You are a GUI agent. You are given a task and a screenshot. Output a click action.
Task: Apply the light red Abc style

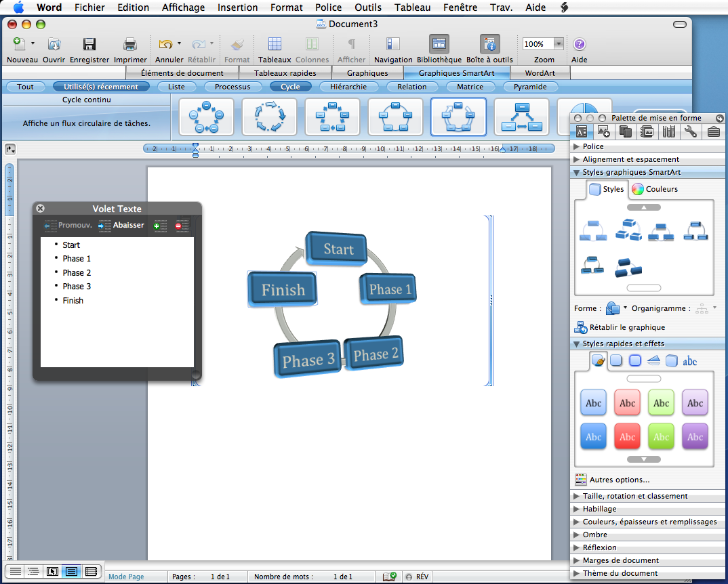pyautogui.click(x=627, y=402)
